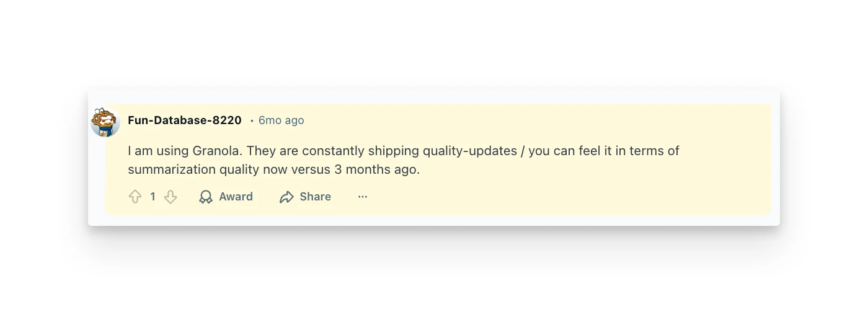Image resolution: width=868 pixels, height=314 pixels.
Task: Click the dot separator before the timestamp
Action: 252,121
